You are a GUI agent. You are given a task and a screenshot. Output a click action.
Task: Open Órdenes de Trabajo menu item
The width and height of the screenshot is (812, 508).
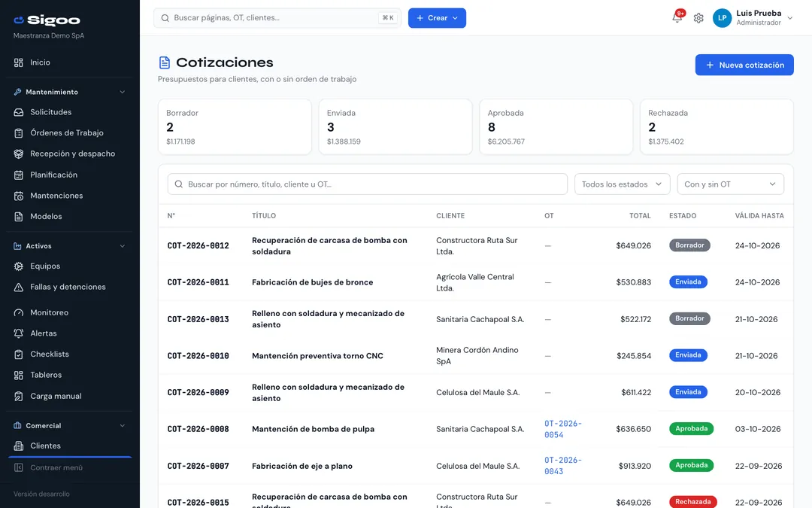coord(67,132)
